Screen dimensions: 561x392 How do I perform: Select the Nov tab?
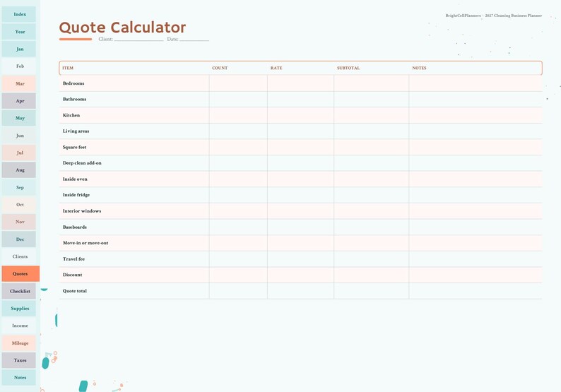point(19,222)
